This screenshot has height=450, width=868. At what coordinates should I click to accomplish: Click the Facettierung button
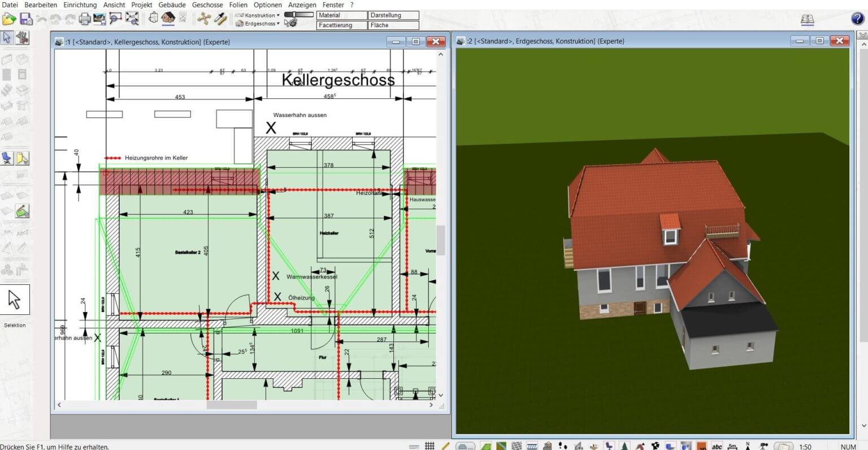pyautogui.click(x=342, y=25)
